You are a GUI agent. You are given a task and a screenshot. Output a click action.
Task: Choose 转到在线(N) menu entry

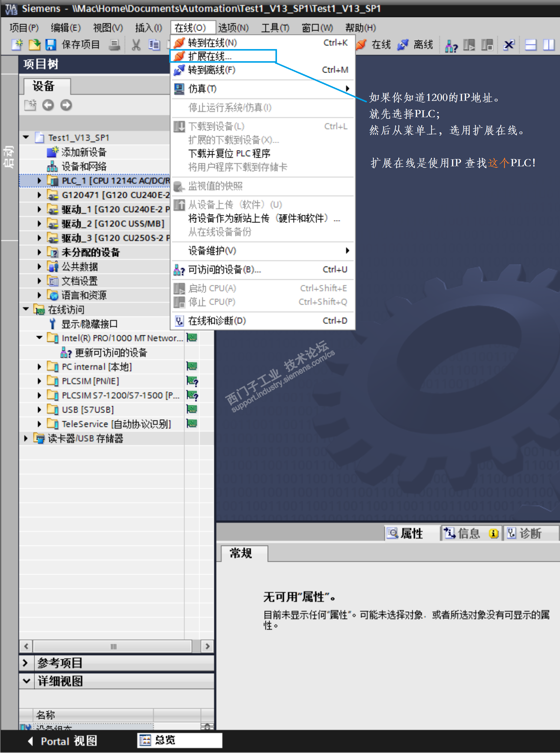(263, 43)
